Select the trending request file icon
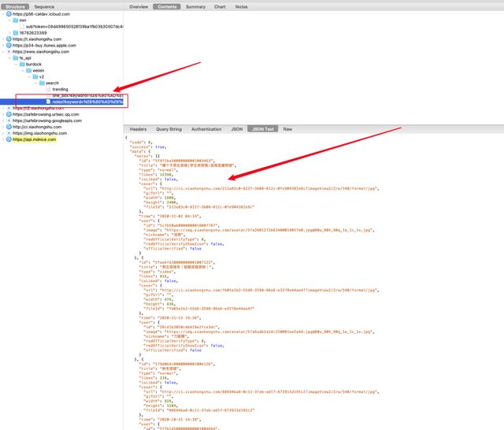This screenshot has height=430, width=504. [x=49, y=89]
